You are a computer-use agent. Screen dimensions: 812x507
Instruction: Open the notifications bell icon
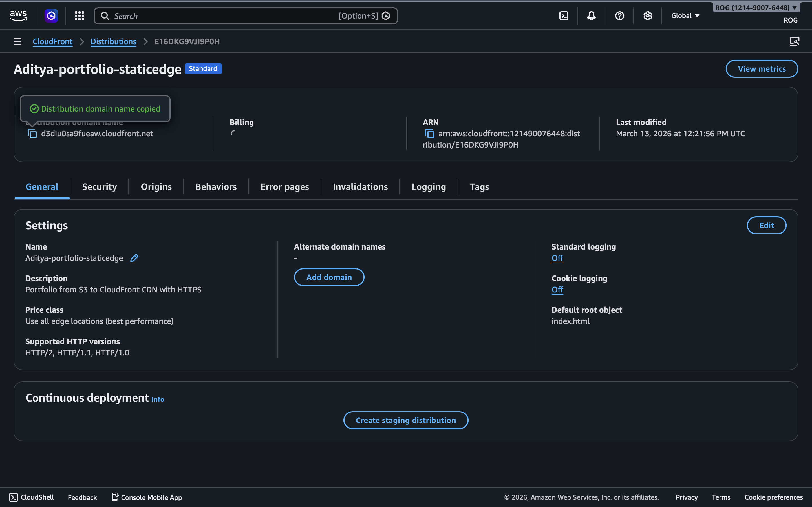592,16
